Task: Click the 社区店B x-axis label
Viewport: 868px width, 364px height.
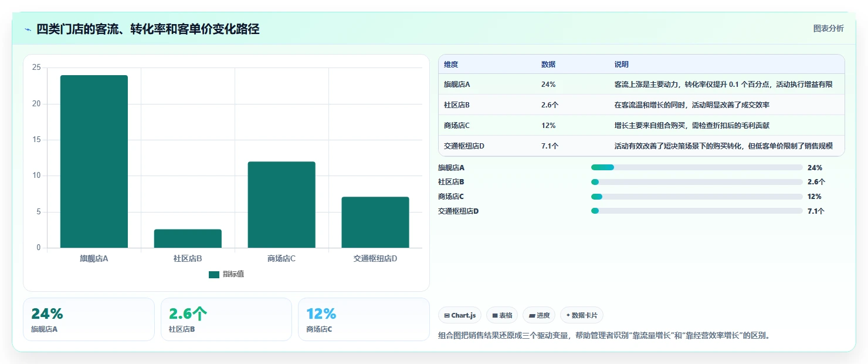Action: pos(188,258)
